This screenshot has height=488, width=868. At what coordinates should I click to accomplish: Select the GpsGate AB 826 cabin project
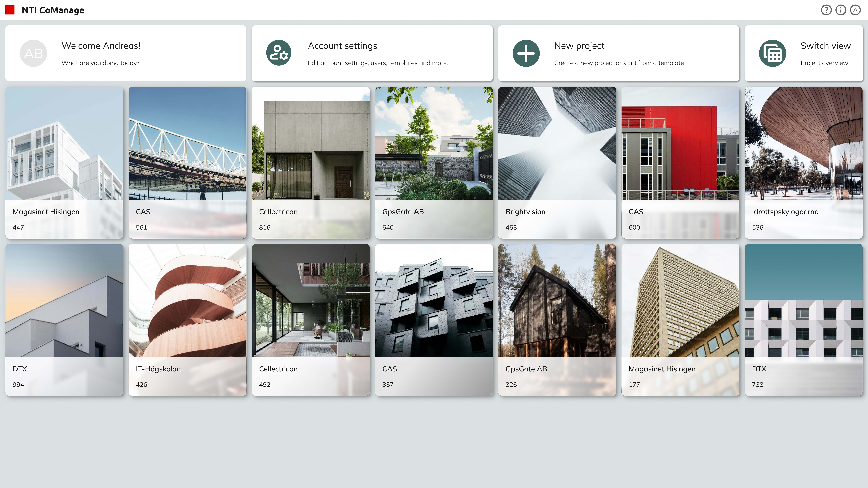tap(557, 320)
